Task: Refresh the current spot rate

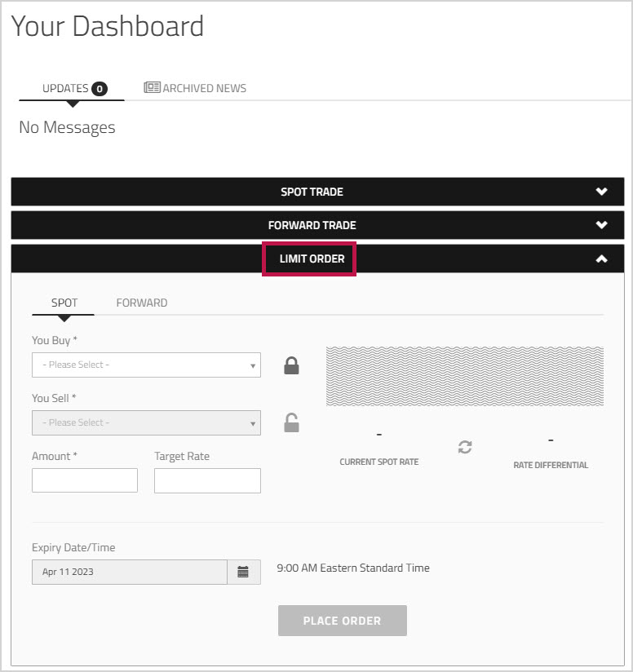Action: pos(464,447)
